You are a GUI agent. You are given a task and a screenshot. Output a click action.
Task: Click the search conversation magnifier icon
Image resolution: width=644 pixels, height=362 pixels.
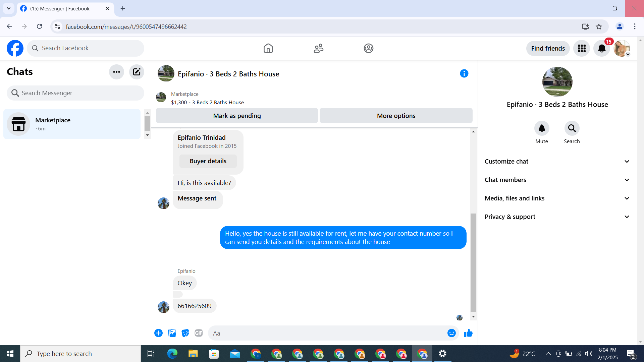(x=572, y=128)
